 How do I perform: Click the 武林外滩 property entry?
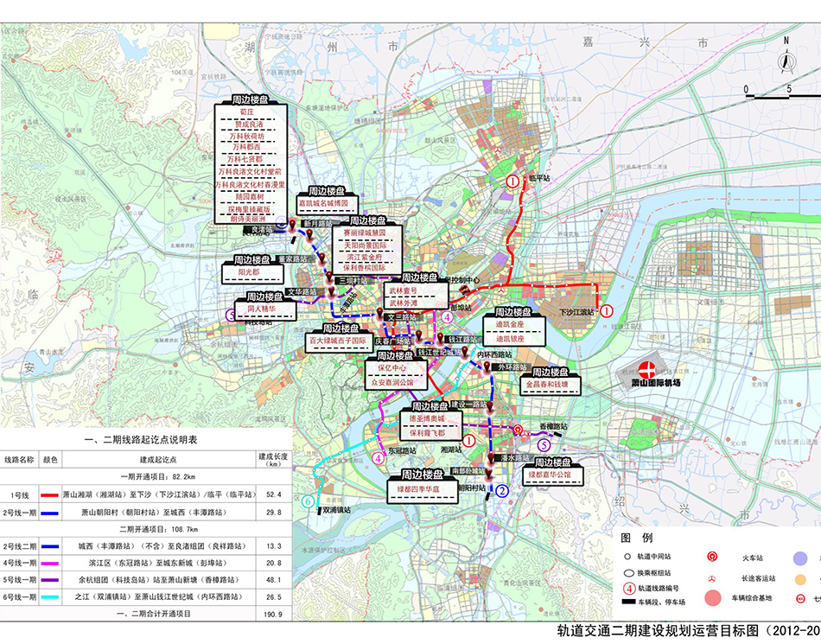click(x=404, y=303)
